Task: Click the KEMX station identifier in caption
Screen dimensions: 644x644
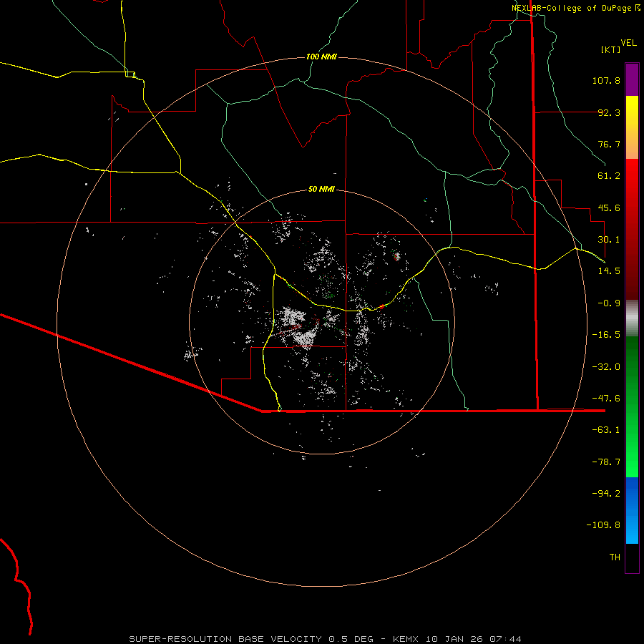Action: 406,639
